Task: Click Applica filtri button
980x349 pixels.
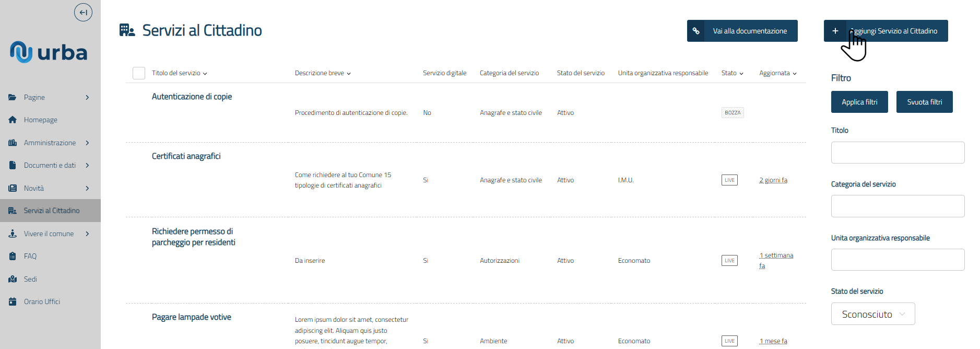Action: [859, 102]
